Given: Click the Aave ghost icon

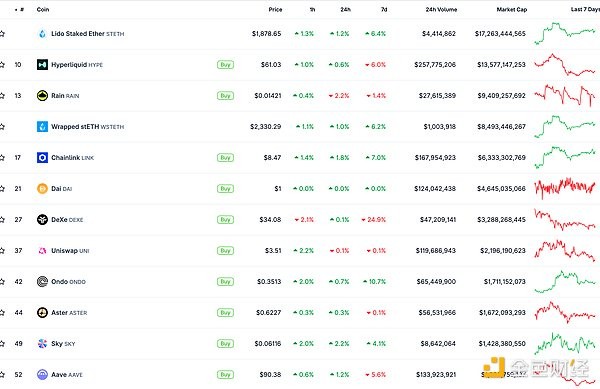Looking at the screenshot, I should coord(42,374).
